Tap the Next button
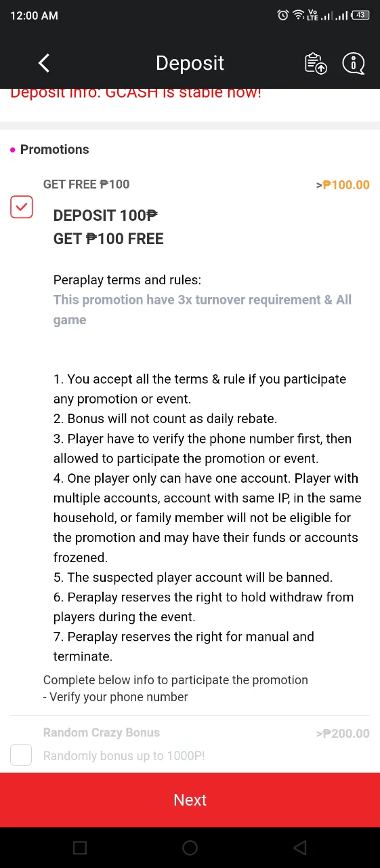This screenshot has height=868, width=380. coord(190,800)
